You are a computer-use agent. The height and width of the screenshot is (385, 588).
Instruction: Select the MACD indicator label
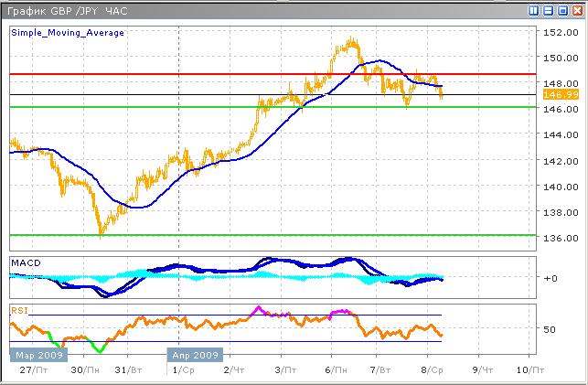[26, 262]
